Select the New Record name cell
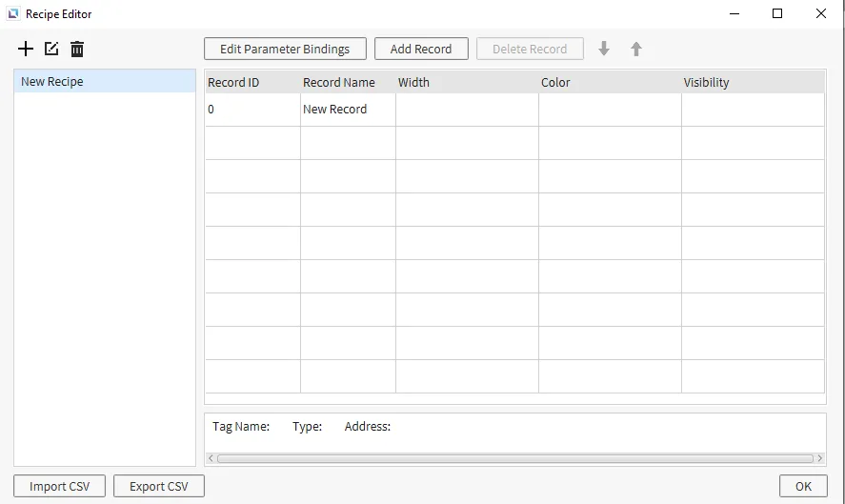 [348, 110]
